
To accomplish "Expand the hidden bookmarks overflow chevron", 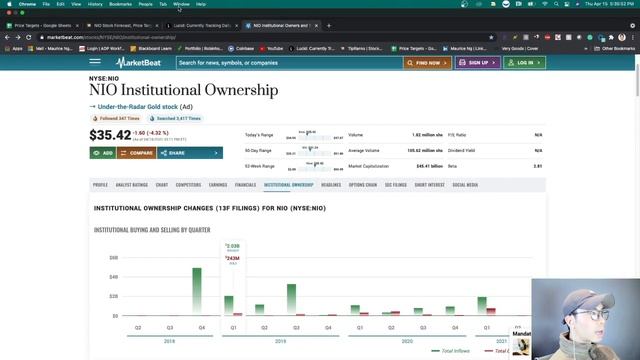I will click(586, 49).
